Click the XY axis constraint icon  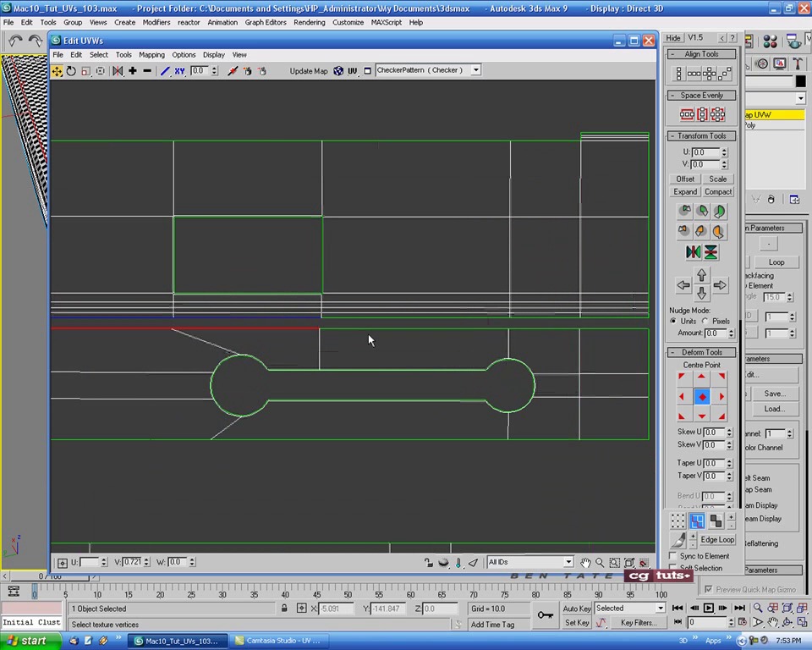(179, 71)
